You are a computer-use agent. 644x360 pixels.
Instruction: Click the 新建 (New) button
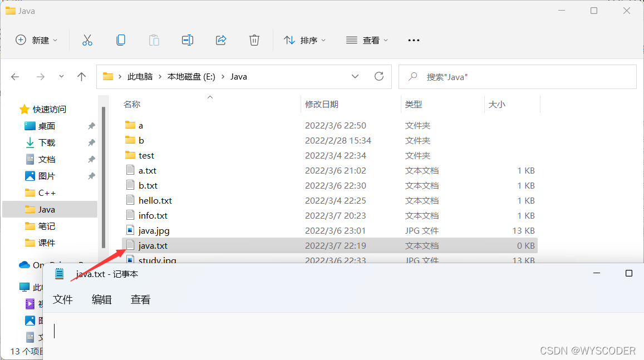click(x=36, y=40)
